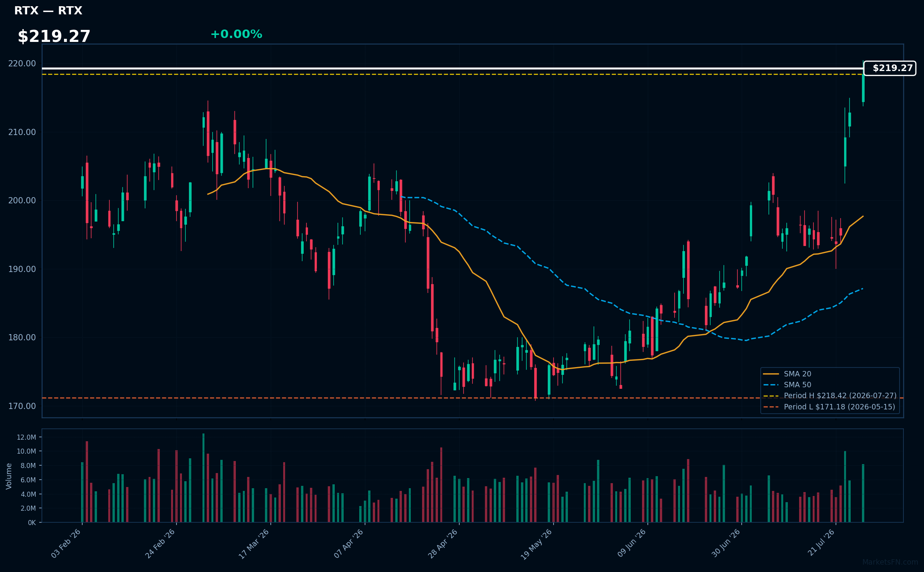Click the Period H $218.42 legend entry
924x572 pixels.
830,395
